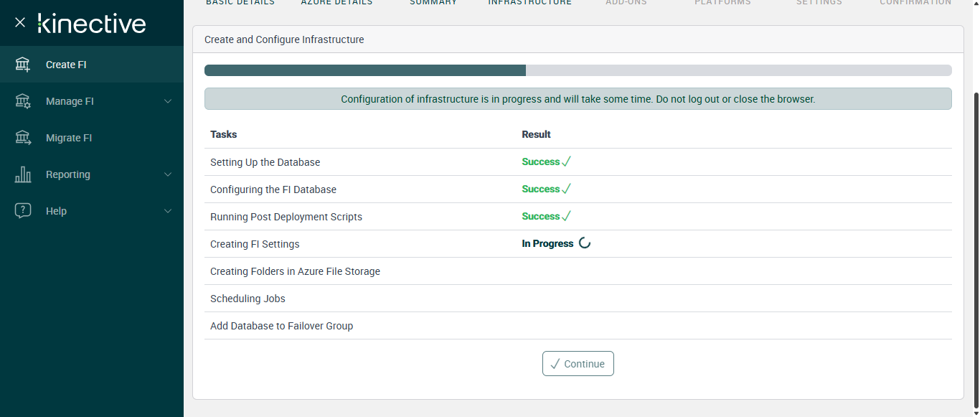
Task: Close the sidebar with the X icon
Action: tap(20, 23)
